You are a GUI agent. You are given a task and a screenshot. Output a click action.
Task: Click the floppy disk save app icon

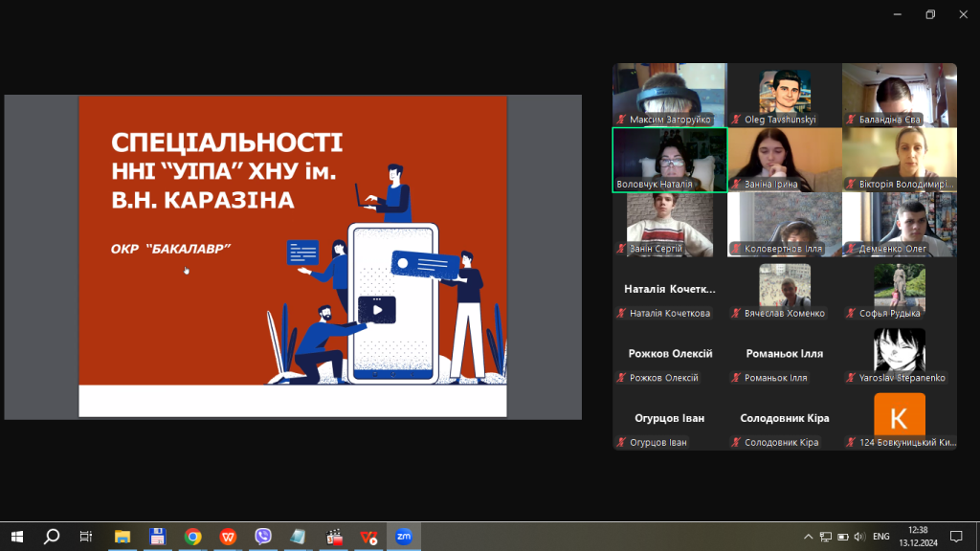[x=158, y=537]
